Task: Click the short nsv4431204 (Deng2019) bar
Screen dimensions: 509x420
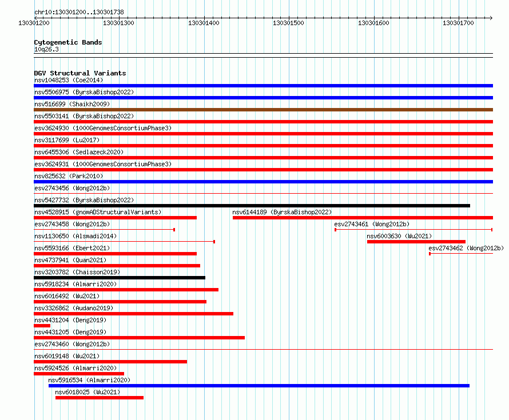Action: 42,326
